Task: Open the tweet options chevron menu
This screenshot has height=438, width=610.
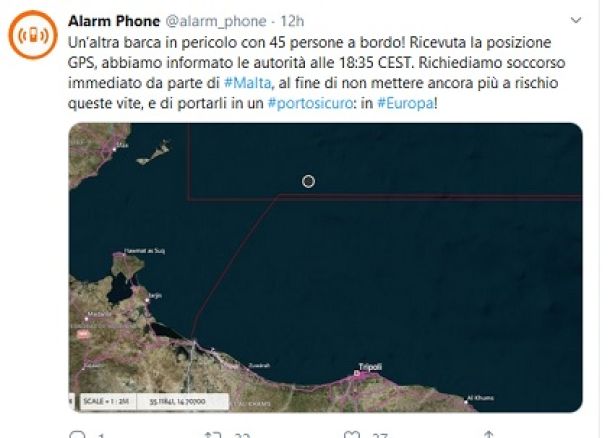Action: pos(575,20)
